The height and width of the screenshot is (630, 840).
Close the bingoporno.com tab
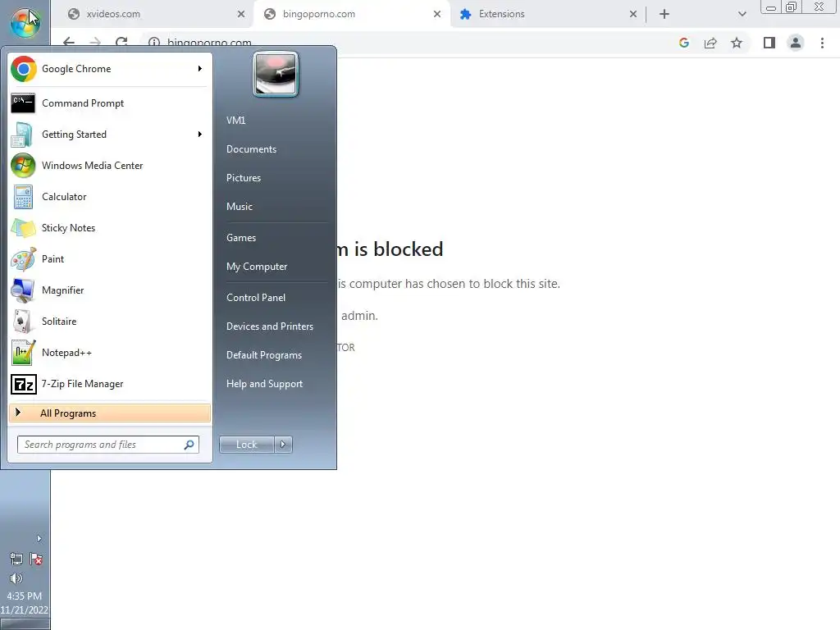437,14
